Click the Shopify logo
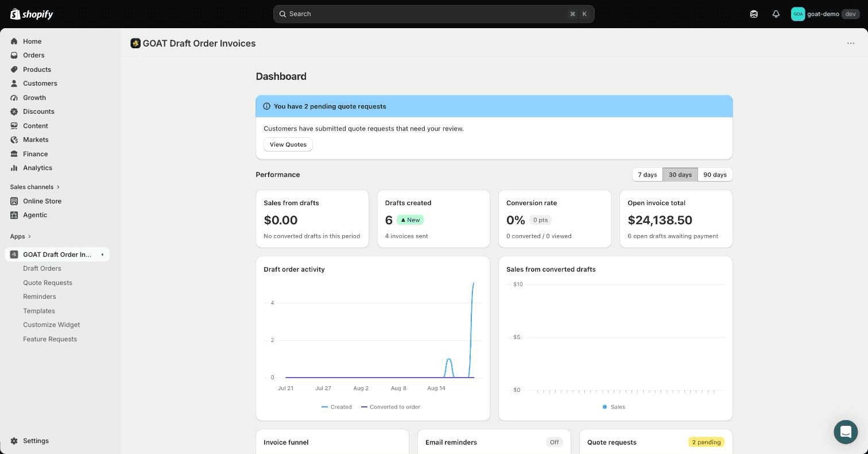 [32, 14]
